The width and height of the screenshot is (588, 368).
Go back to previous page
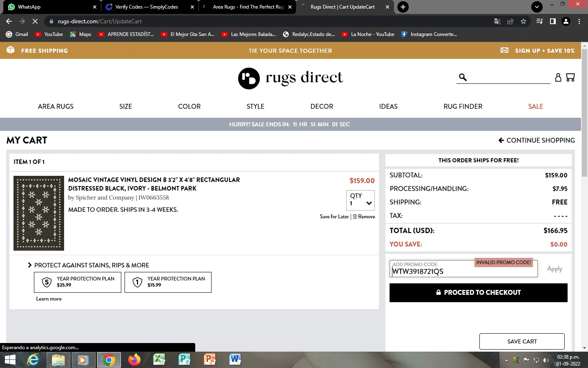9,21
